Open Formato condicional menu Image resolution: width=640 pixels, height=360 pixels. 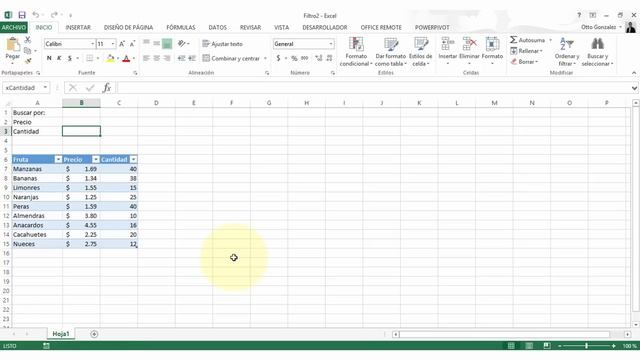[x=356, y=51]
